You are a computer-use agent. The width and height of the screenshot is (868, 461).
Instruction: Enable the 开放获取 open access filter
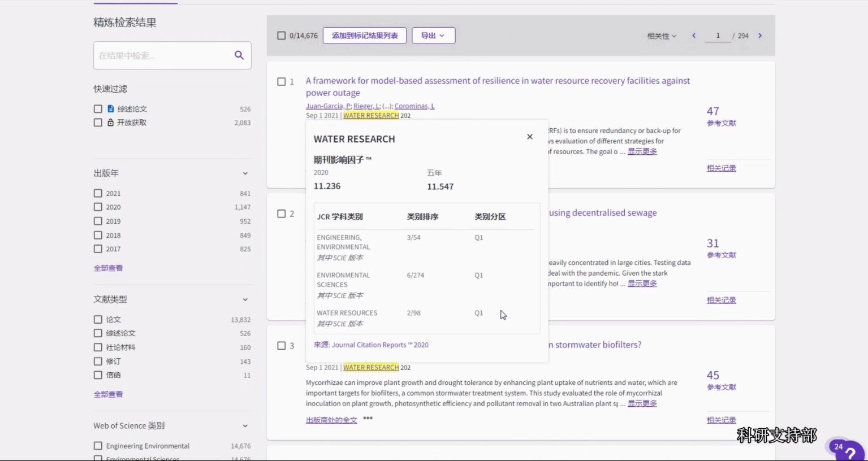[x=98, y=123]
